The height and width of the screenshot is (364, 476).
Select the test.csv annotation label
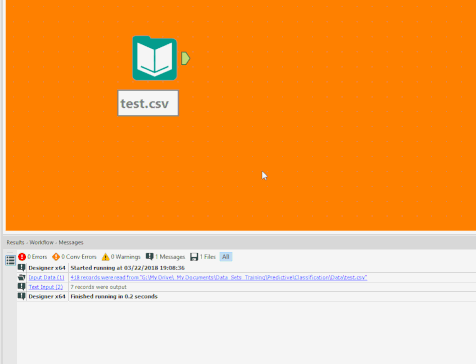tap(148, 103)
